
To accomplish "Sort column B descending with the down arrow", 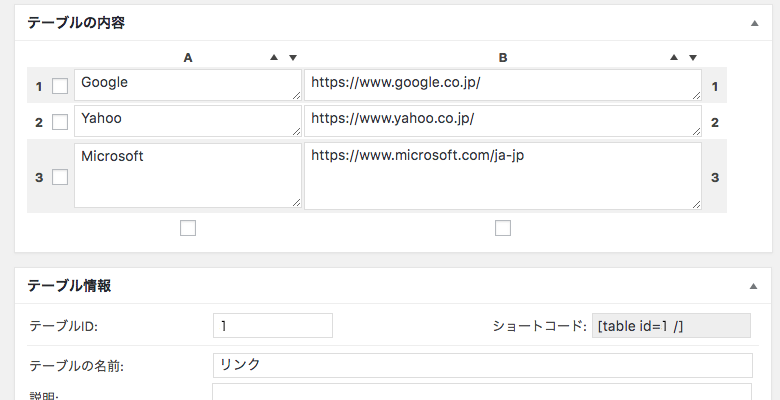I will pos(693,58).
